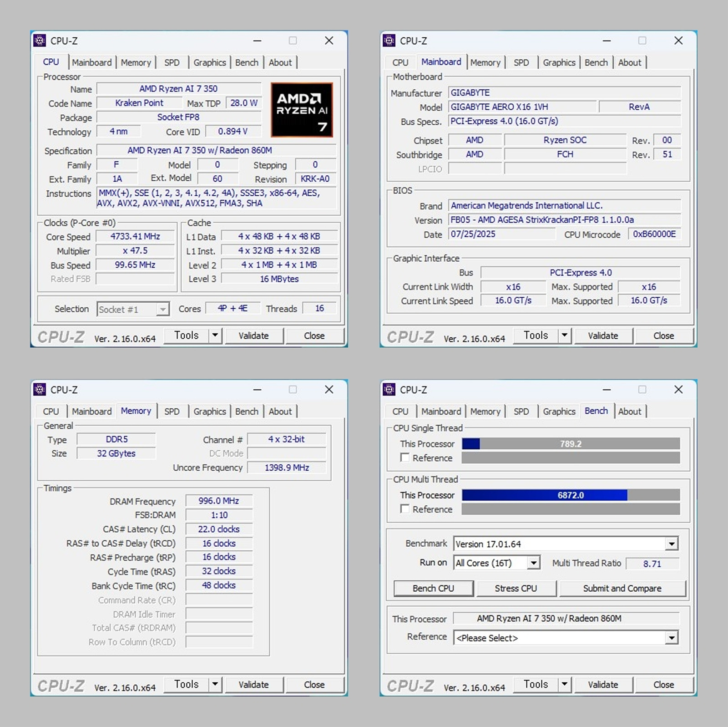Open Tools dropdown arrow in the Memory window

click(215, 684)
